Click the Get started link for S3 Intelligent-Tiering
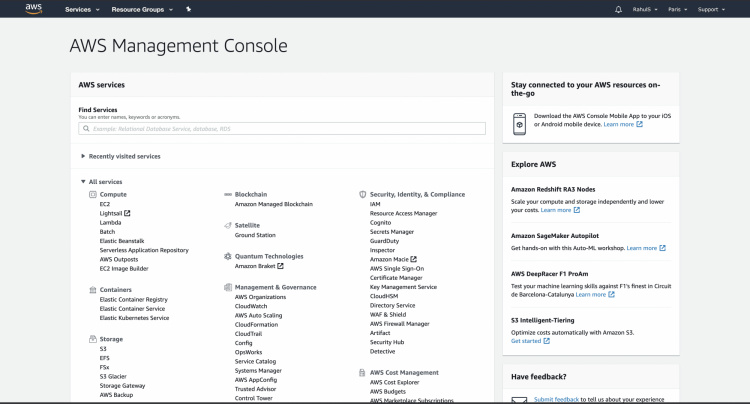This screenshot has height=404, width=750. tap(526, 341)
